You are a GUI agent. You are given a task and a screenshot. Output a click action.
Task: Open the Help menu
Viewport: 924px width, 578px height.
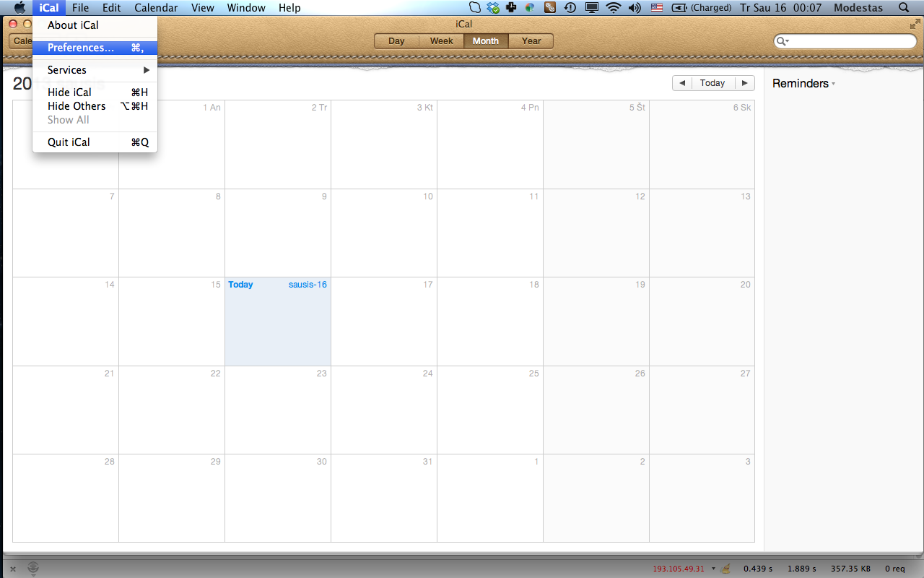pyautogui.click(x=289, y=8)
